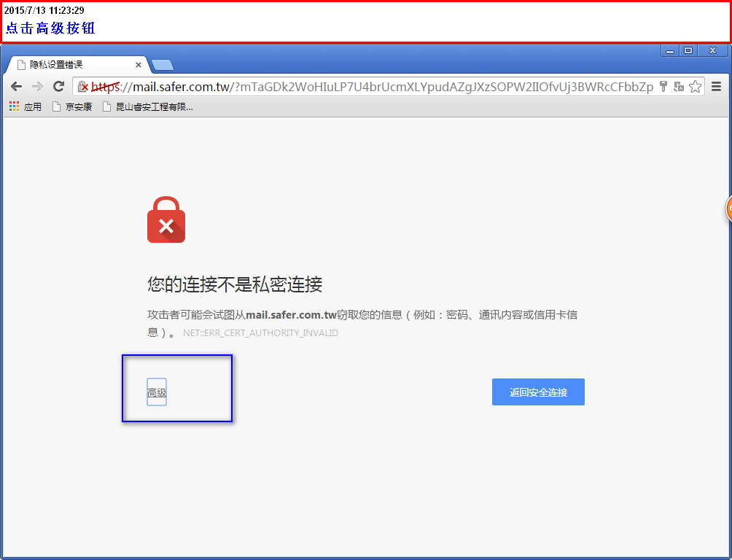Go back to the previous page
The image size is (732, 560).
tap(16, 86)
